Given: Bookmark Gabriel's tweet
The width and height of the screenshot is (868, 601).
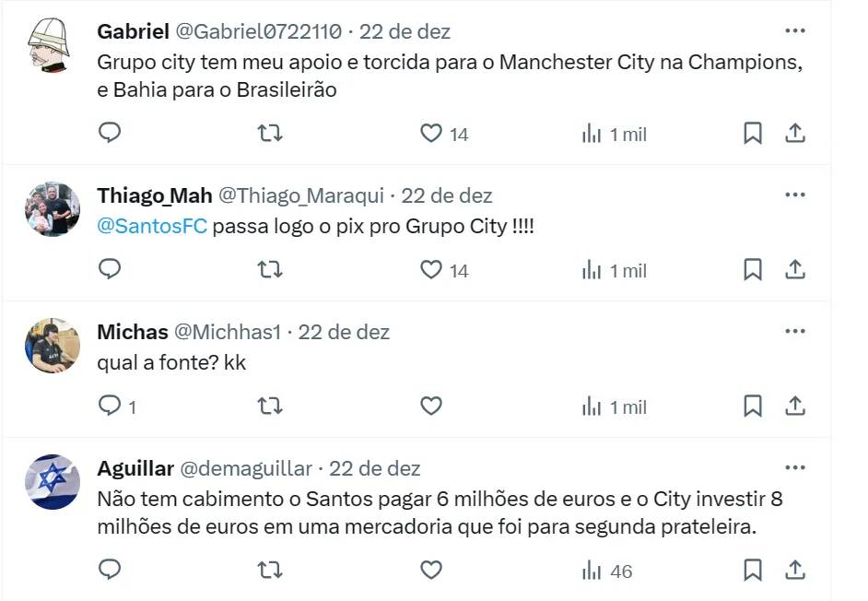Looking at the screenshot, I should pos(753,134).
